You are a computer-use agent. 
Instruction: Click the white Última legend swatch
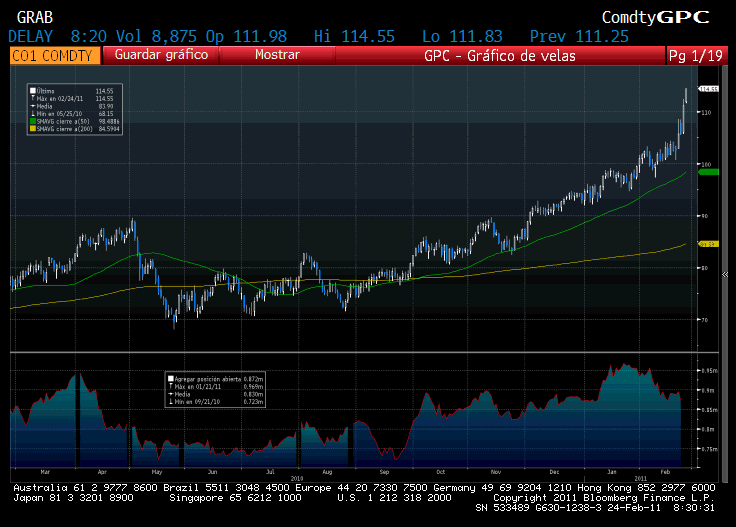tap(33, 91)
